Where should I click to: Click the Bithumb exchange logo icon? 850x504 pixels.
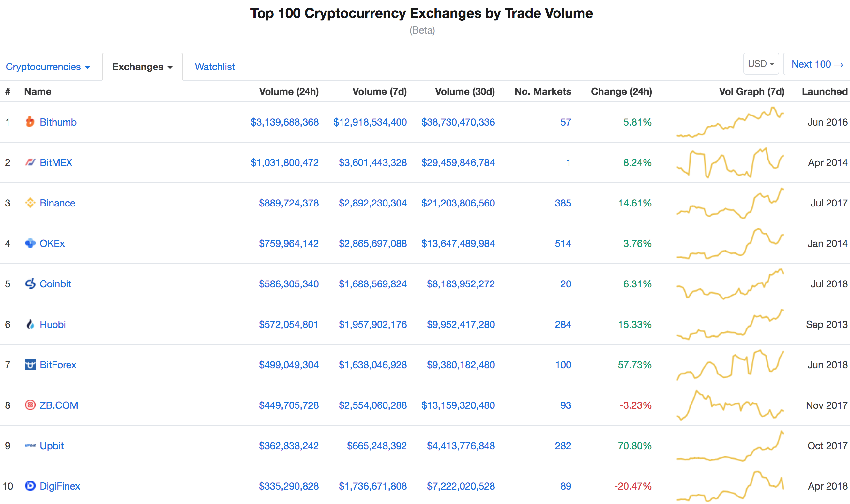coord(30,122)
